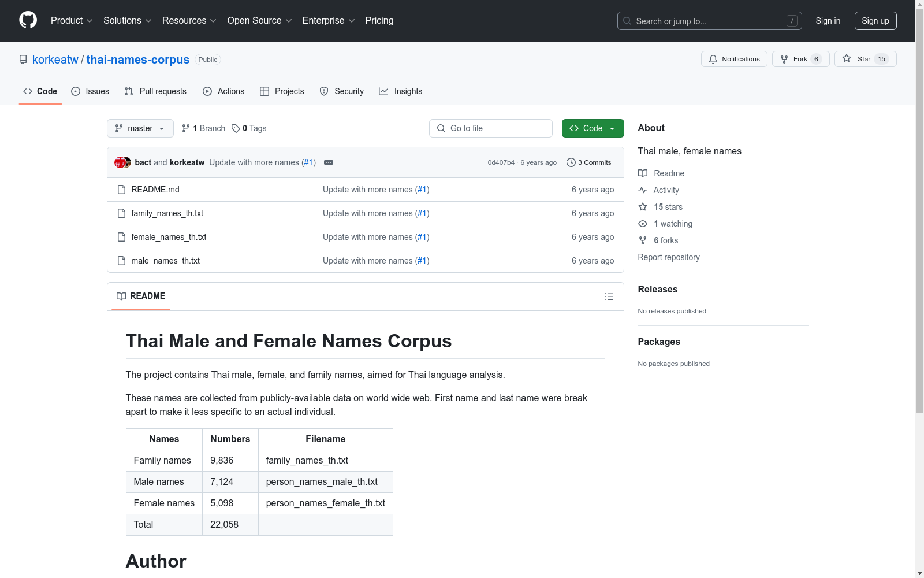The height and width of the screenshot is (578, 924).
Task: Click the page vertical scrollbar
Action: pyautogui.click(x=919, y=211)
